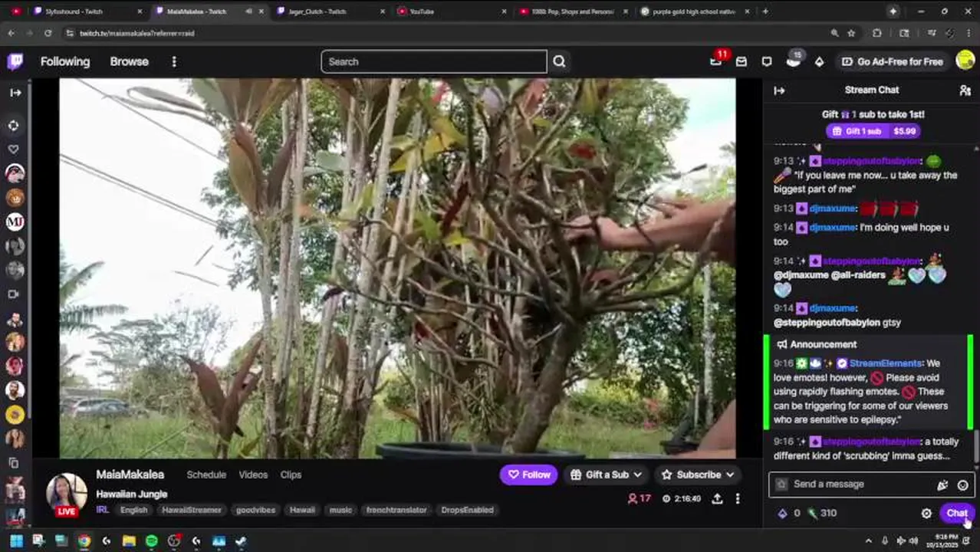Click Go Ad-Free for Free button

tap(892, 61)
